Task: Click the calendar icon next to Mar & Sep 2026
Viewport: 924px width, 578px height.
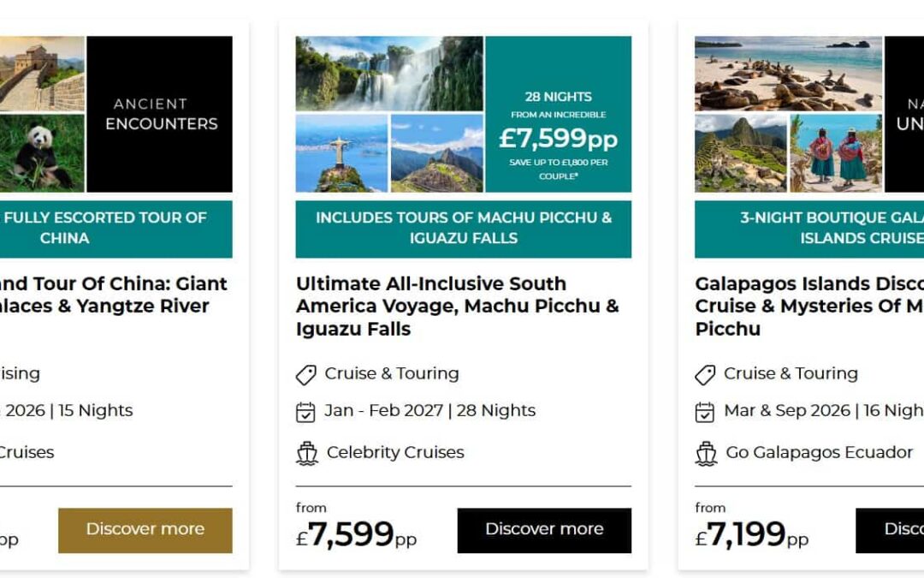Action: tap(705, 411)
